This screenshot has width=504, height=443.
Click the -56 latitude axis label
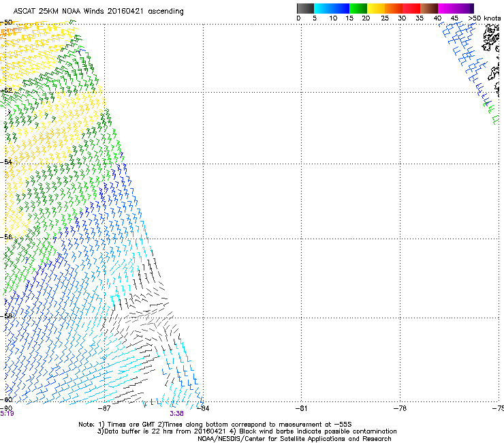[x=6, y=237]
